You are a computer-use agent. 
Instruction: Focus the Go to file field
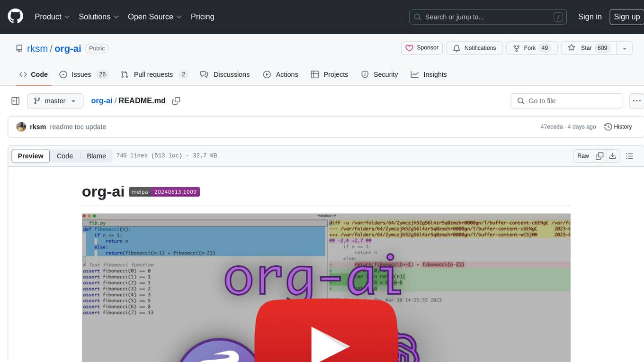click(567, 101)
